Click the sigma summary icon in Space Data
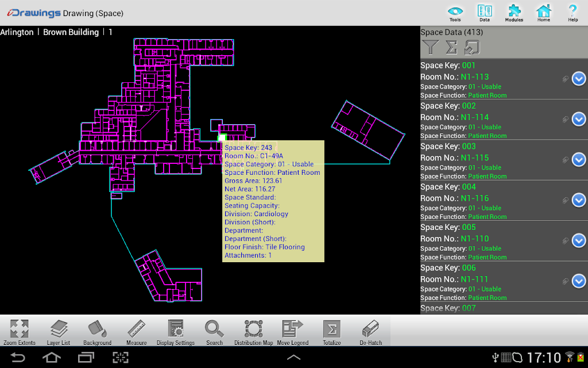This screenshot has height=368, width=588. tap(451, 48)
